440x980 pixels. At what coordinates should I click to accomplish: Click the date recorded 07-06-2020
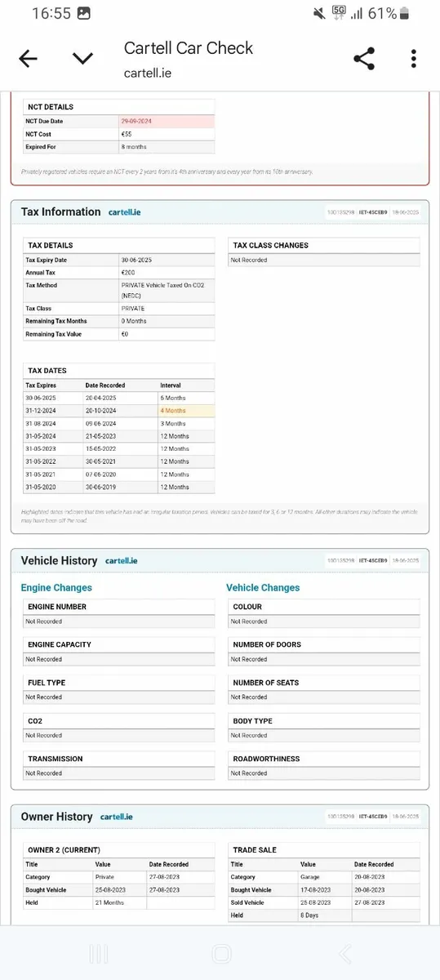pos(102,474)
